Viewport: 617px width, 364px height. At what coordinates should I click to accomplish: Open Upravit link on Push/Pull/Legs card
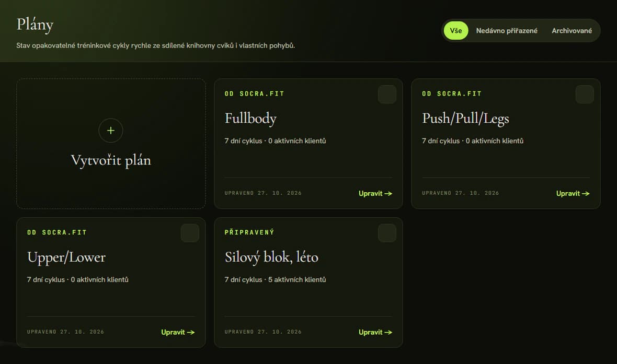point(573,193)
